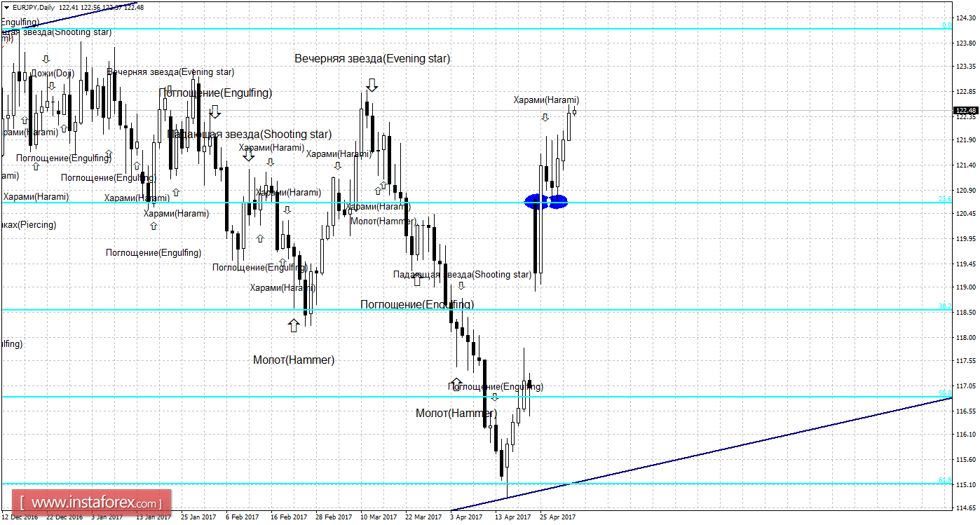Image resolution: width=980 pixels, height=525 pixels.
Task: Click price scale value 116.10
Action: [967, 435]
